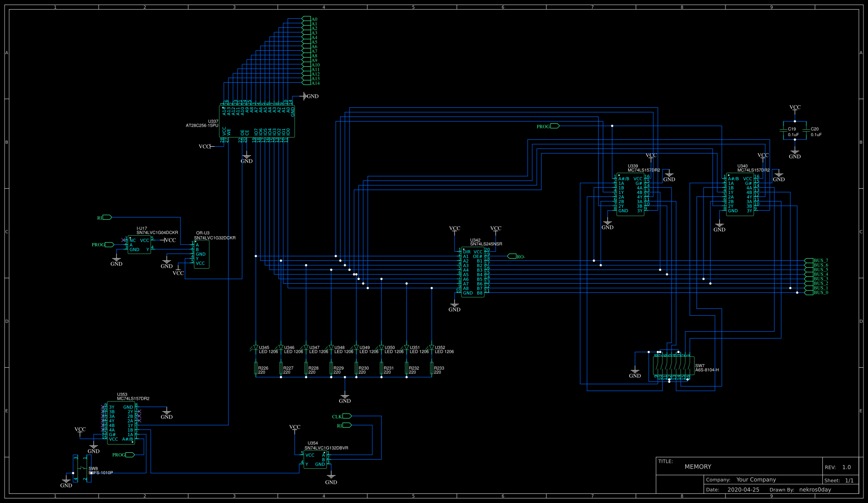Select the LED symbol U352
Screen dimensions: 868x503
[432, 347]
